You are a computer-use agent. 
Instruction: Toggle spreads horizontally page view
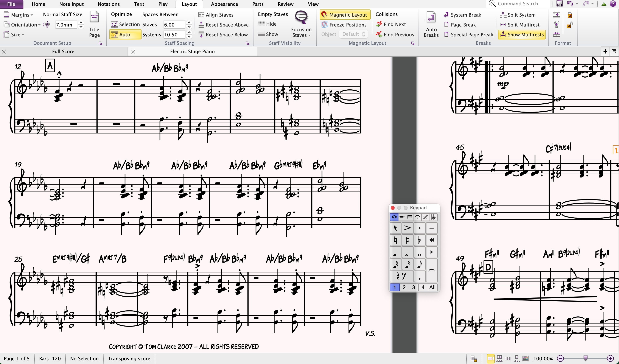click(x=491, y=359)
